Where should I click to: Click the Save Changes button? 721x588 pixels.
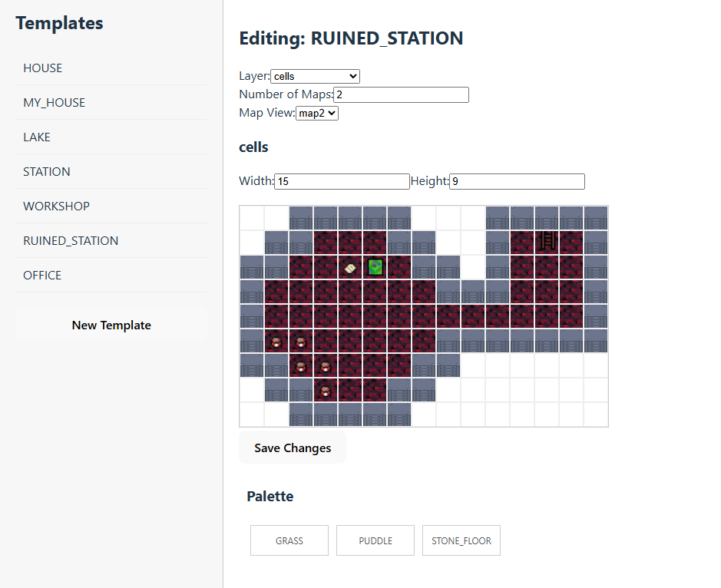(293, 448)
